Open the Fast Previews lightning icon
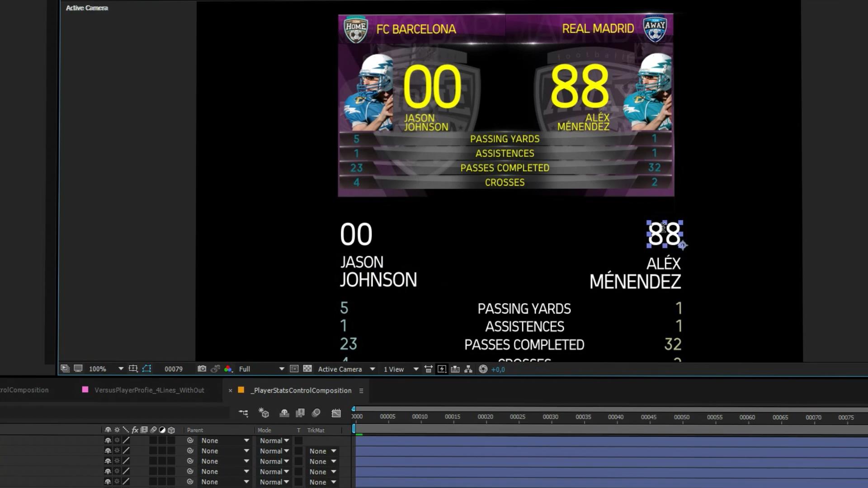This screenshot has width=868, height=488. click(442, 369)
